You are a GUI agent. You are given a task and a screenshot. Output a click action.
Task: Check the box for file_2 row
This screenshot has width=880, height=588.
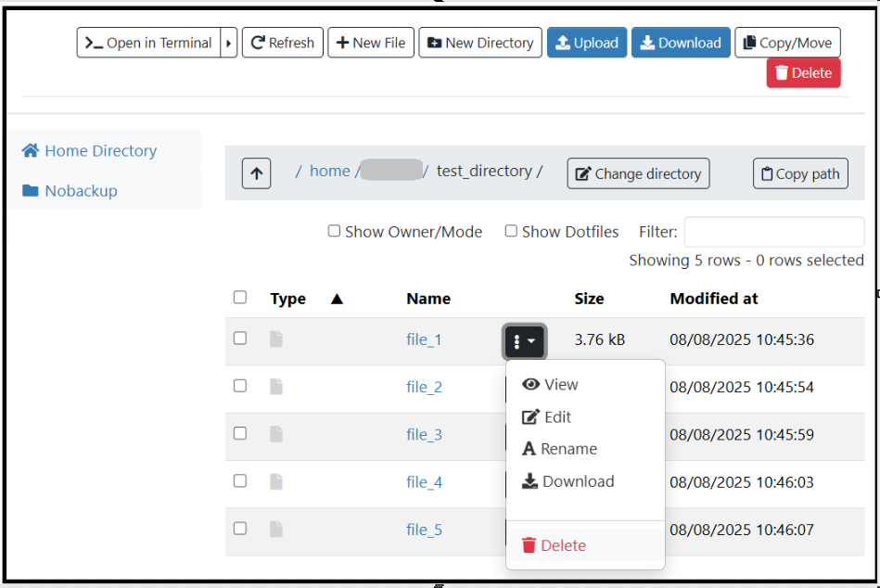pos(240,386)
